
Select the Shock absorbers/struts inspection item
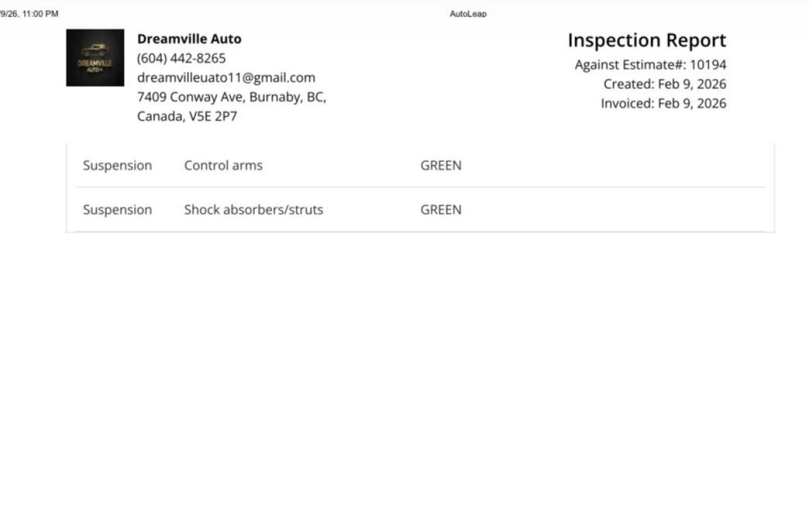(x=253, y=210)
